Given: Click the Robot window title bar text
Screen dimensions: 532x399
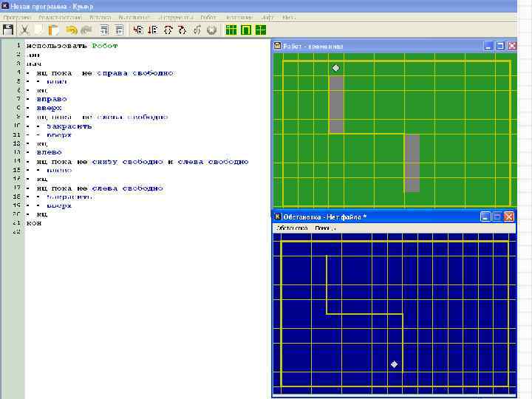Looking at the screenshot, I should [x=313, y=46].
